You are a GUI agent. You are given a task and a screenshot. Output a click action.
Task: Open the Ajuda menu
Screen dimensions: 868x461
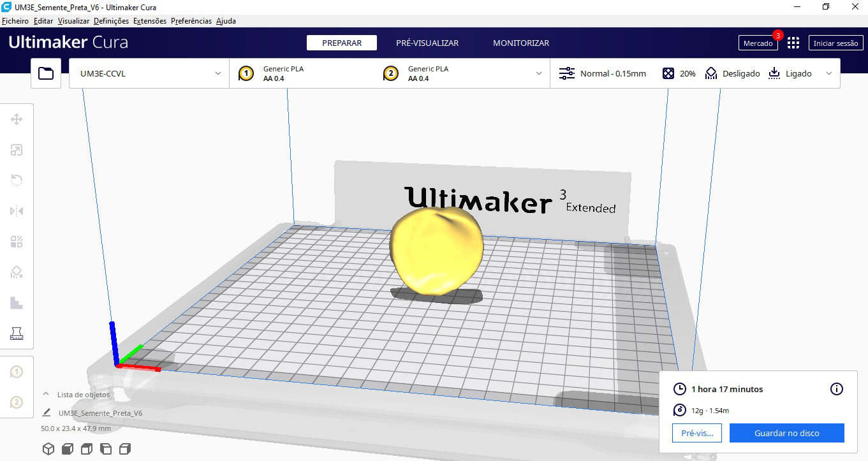point(226,21)
